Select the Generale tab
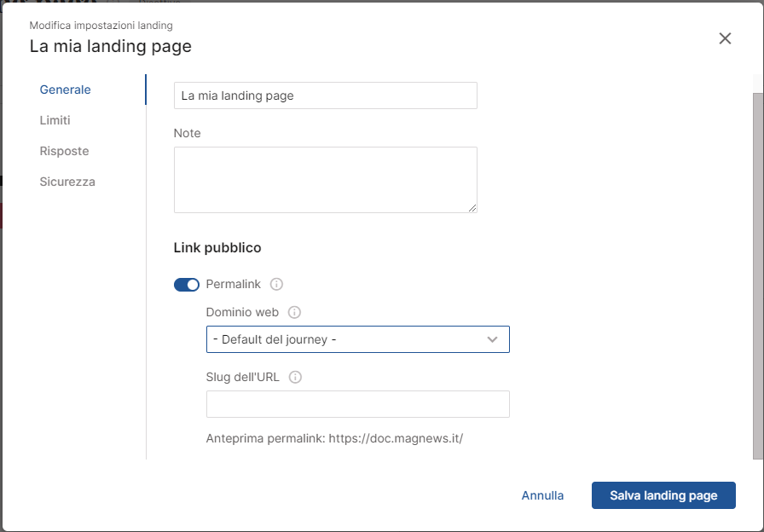 click(x=65, y=90)
